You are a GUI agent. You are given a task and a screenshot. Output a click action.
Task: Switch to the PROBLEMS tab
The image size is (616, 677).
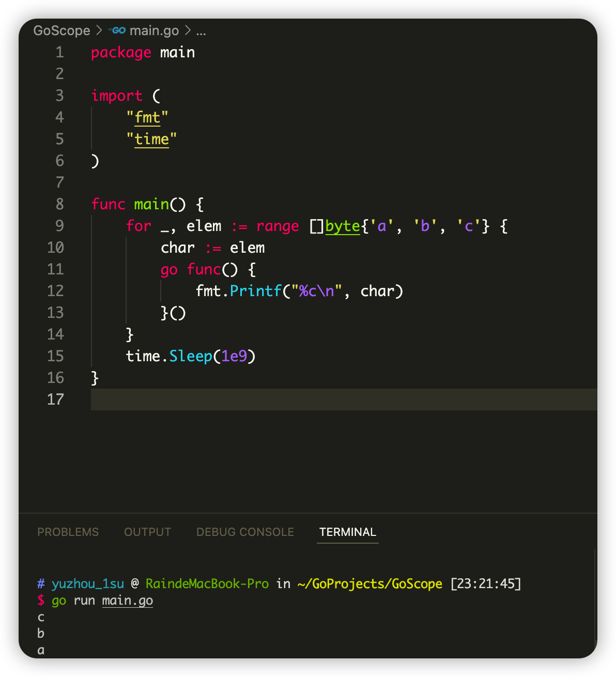point(68,532)
